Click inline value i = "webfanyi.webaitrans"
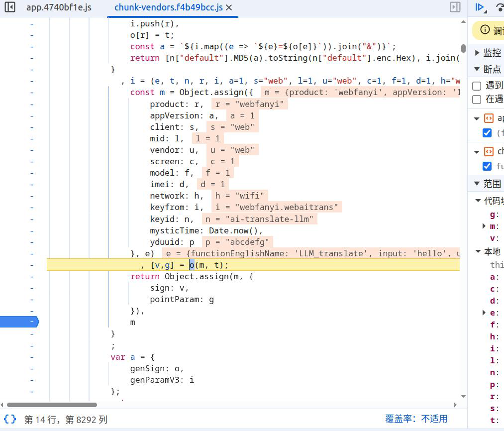Image resolution: width=504 pixels, height=431 pixels. pos(277,207)
